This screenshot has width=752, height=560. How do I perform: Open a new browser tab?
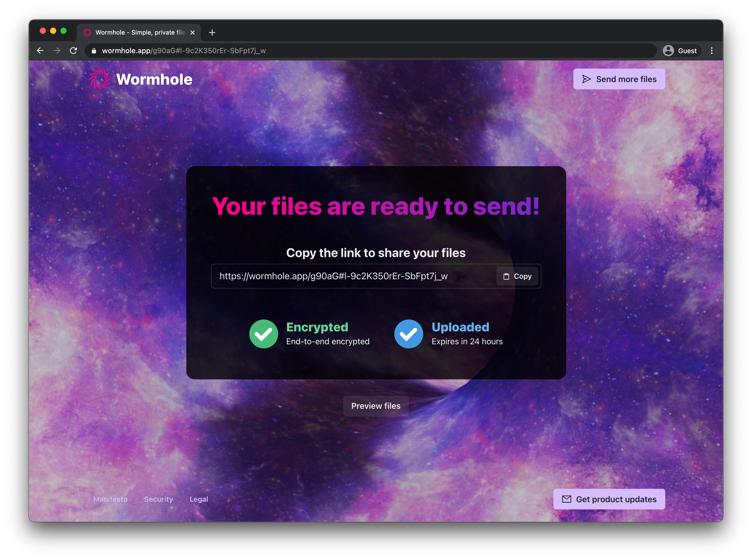(x=212, y=33)
